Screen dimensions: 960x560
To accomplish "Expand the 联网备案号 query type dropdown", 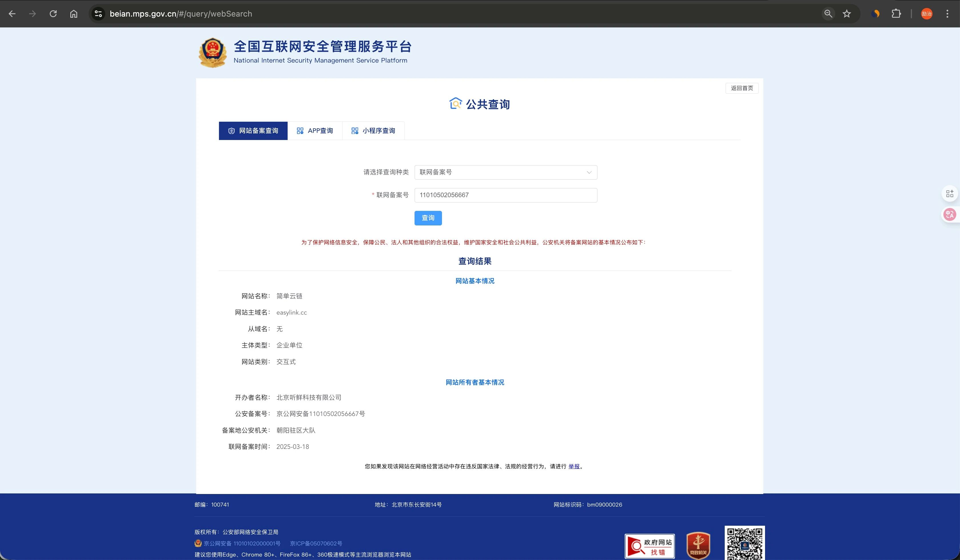I will pos(505,172).
